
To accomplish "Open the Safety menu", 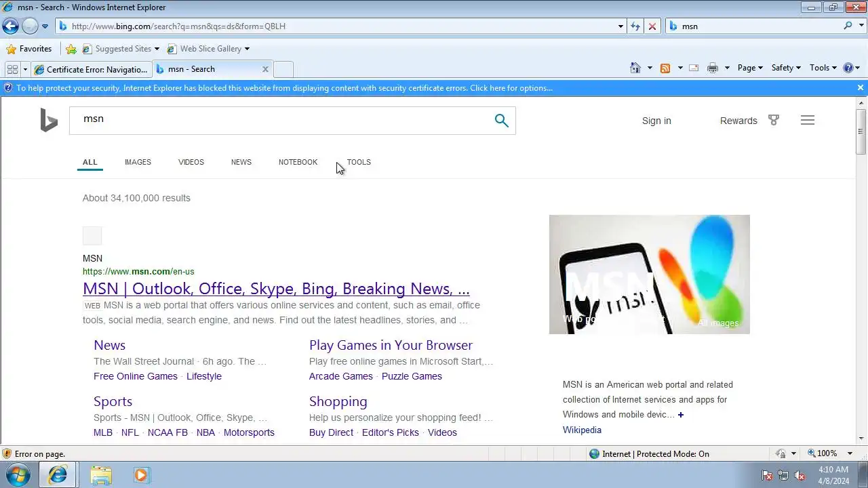I will point(786,68).
